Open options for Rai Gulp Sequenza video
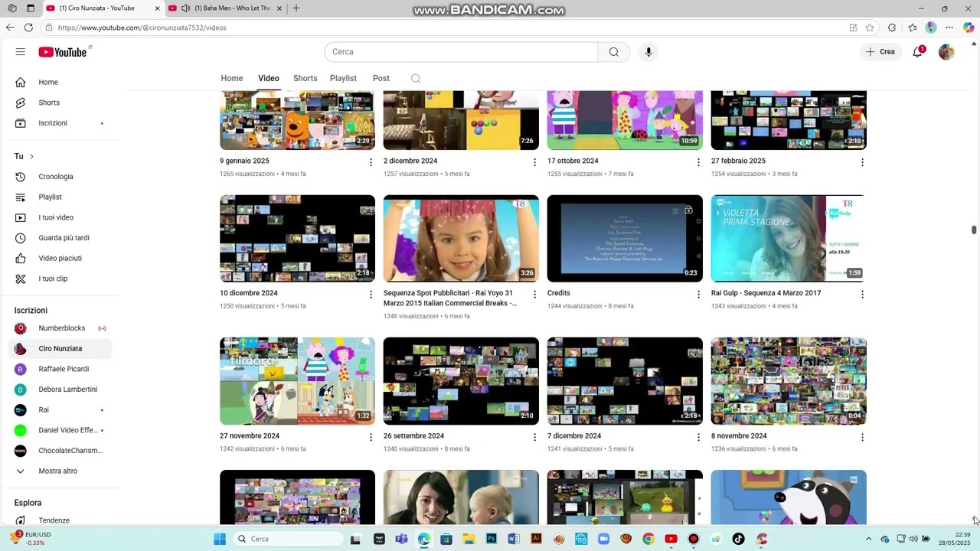980x551 pixels. coord(862,295)
